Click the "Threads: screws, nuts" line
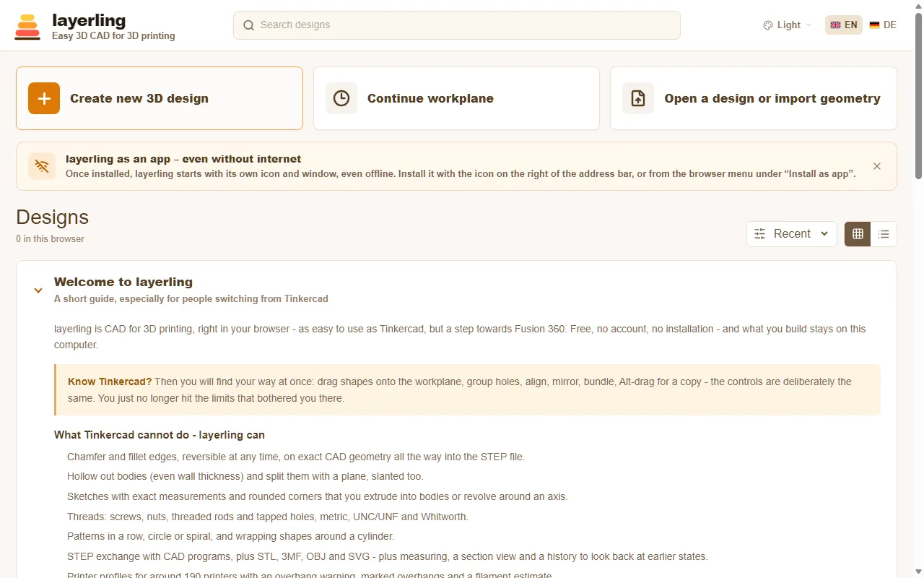Screen dimensions: 924x578 [268, 517]
